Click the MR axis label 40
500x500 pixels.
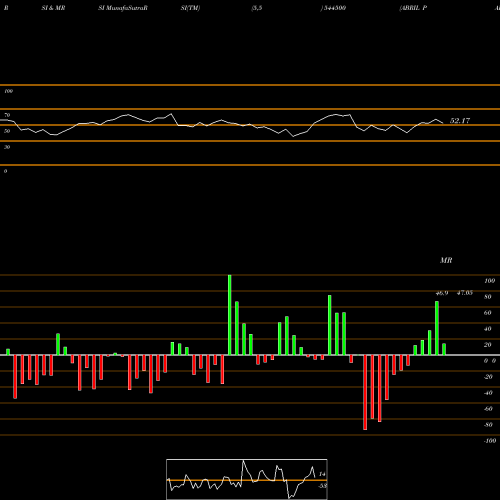point(488,329)
